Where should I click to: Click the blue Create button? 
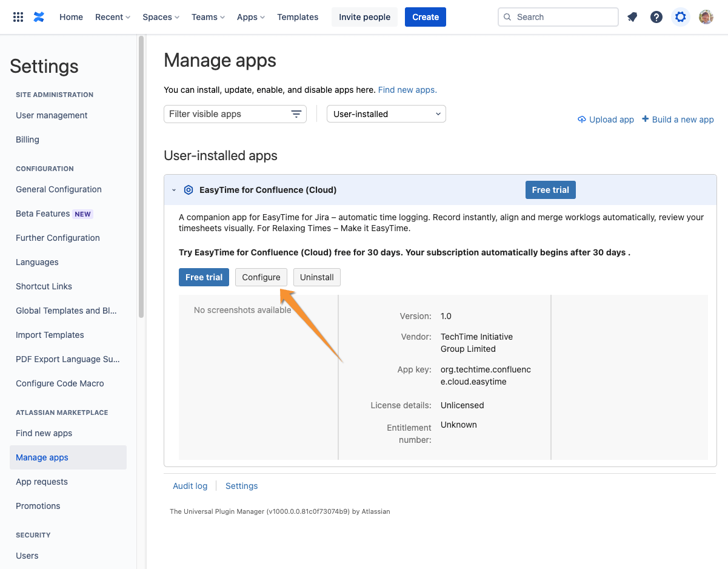click(x=426, y=17)
